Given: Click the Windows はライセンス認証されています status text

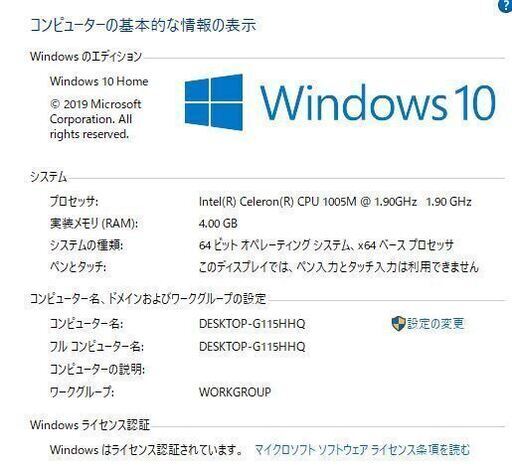Looking at the screenshot, I should point(147,450).
